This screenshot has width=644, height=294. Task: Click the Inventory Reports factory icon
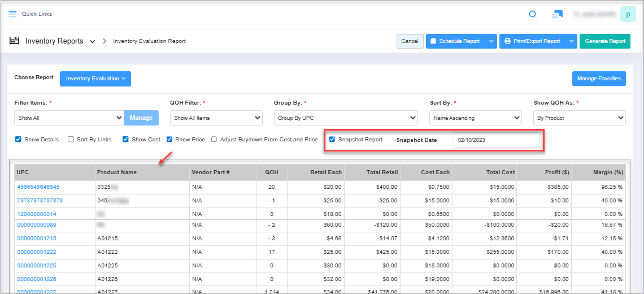[x=15, y=41]
